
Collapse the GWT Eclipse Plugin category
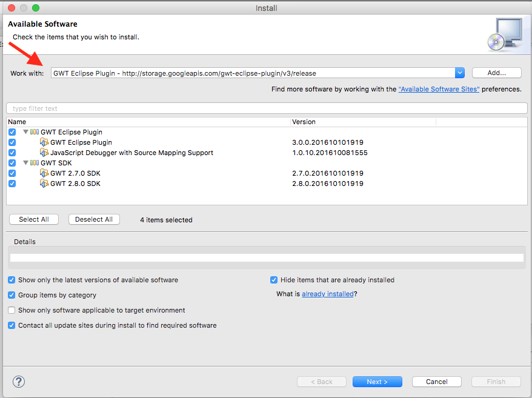click(25, 132)
